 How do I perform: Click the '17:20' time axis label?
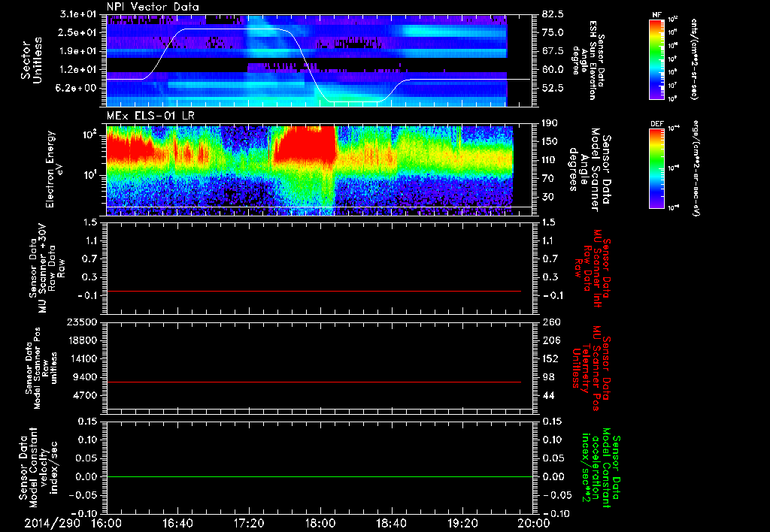click(x=249, y=524)
